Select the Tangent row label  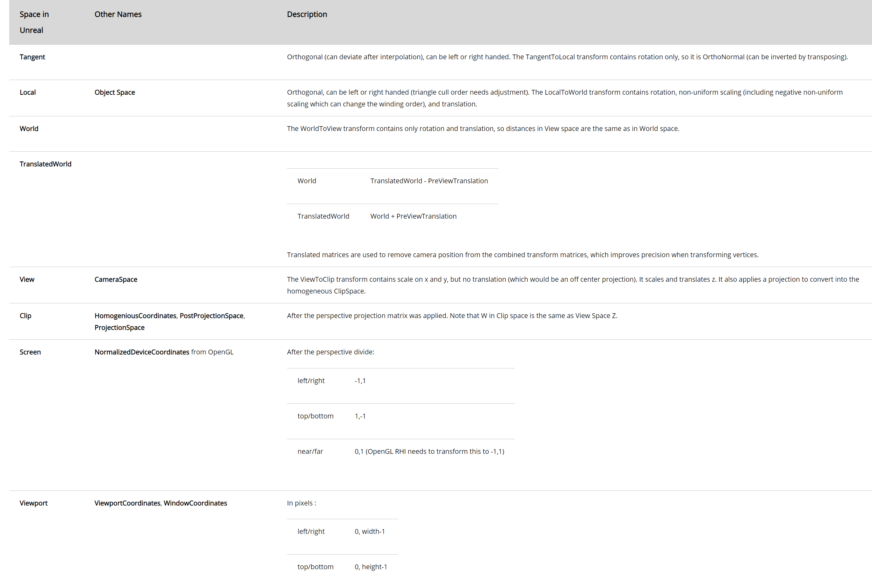point(32,57)
